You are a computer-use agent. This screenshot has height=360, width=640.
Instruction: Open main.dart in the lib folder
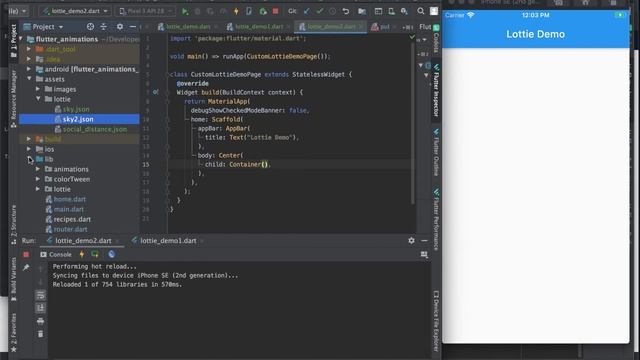click(x=69, y=209)
